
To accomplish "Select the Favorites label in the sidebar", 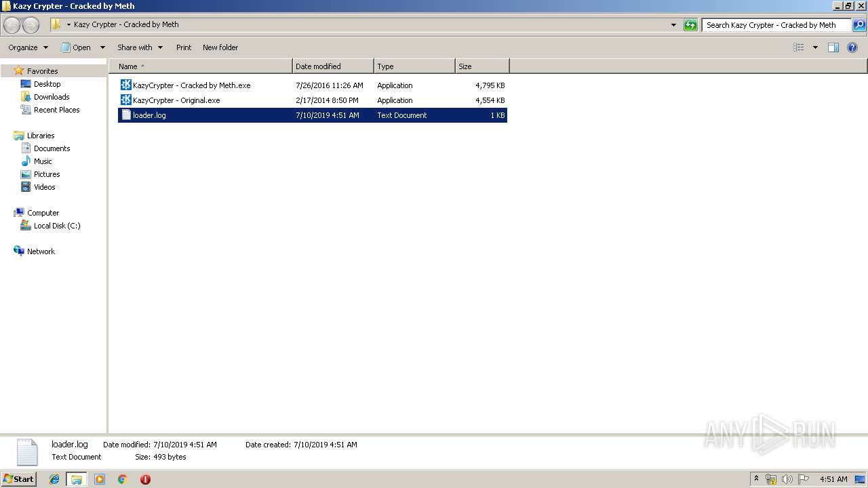I will click(x=42, y=71).
